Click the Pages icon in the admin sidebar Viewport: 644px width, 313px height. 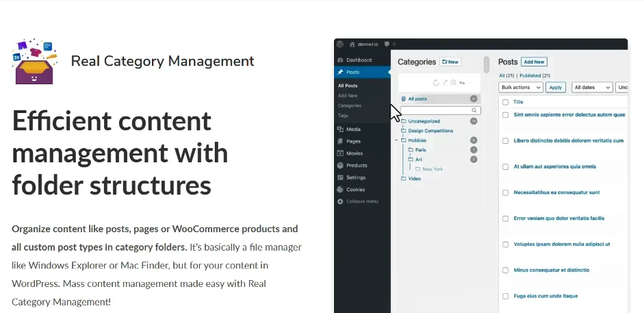pyautogui.click(x=340, y=141)
